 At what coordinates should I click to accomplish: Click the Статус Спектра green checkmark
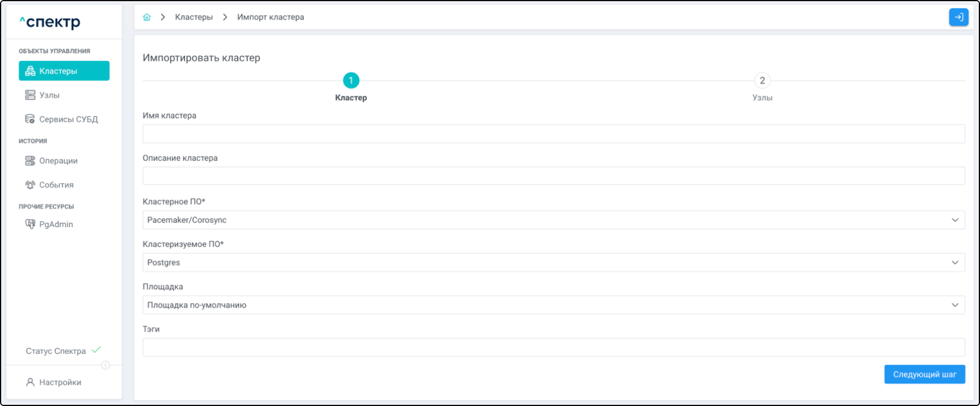tap(96, 350)
